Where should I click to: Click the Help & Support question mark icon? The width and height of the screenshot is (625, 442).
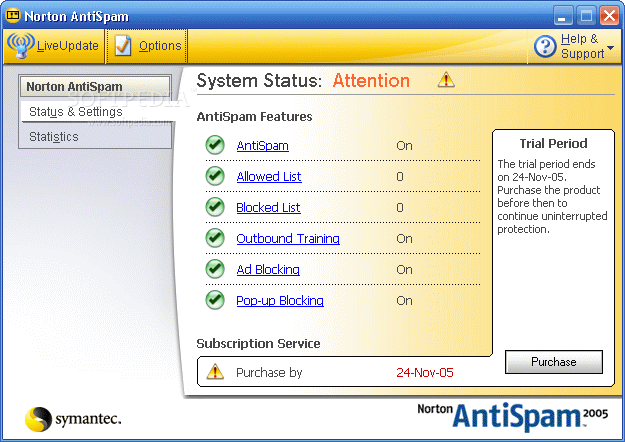(x=545, y=46)
